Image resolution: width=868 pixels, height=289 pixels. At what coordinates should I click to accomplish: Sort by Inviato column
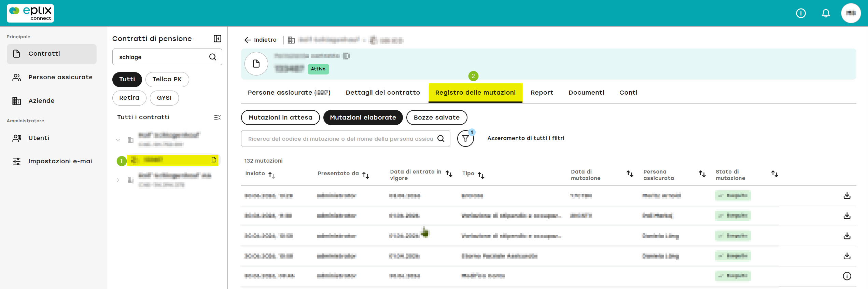point(271,175)
